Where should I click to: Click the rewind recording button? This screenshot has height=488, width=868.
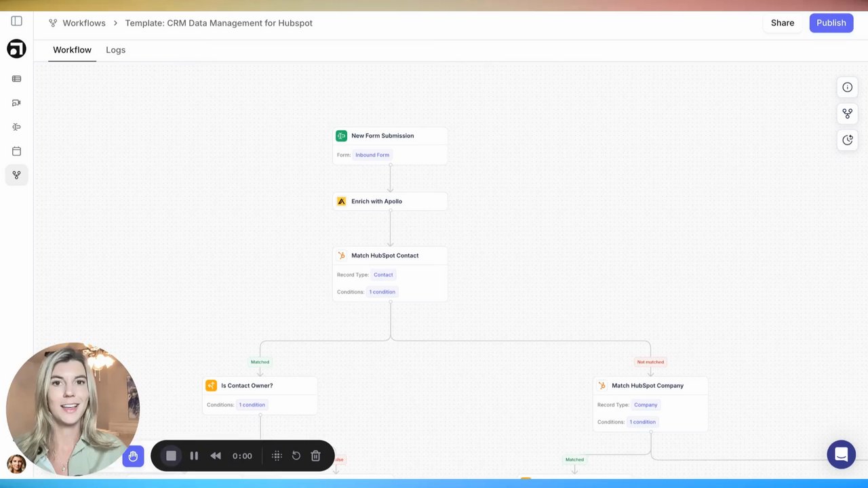click(x=216, y=456)
